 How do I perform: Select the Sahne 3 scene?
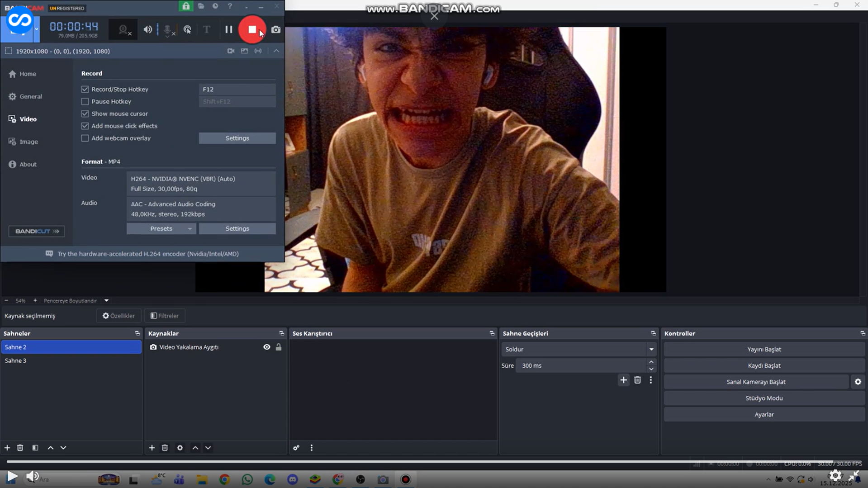(16, 360)
